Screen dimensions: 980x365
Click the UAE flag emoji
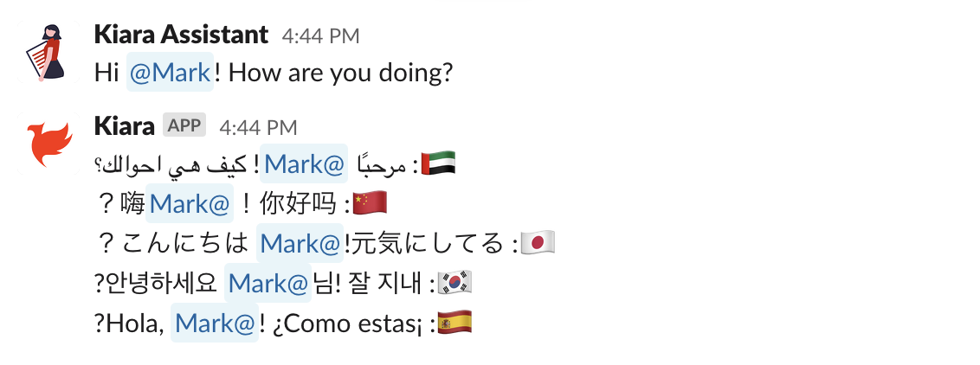click(438, 164)
